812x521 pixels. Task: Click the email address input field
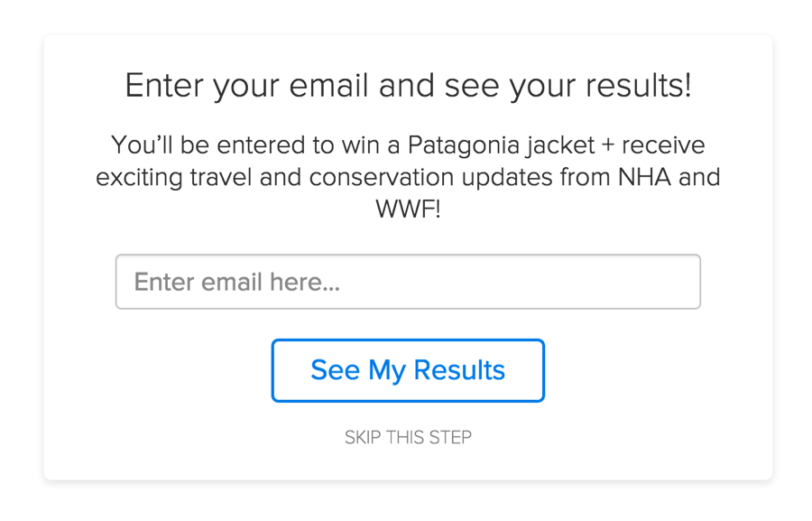coord(408,282)
